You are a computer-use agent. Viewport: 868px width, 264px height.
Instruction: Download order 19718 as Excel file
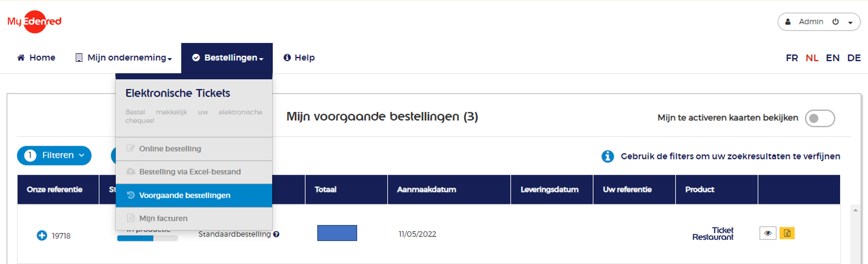coord(787,233)
